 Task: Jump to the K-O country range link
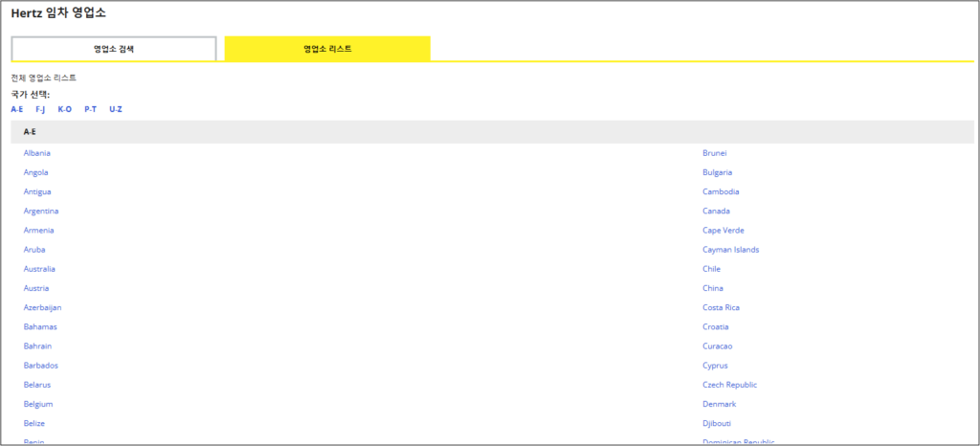[65, 109]
